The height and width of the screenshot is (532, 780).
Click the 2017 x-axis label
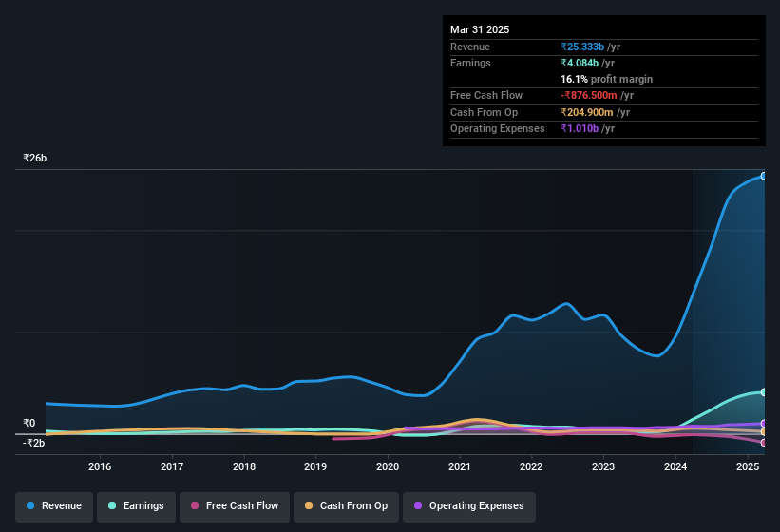coord(172,466)
